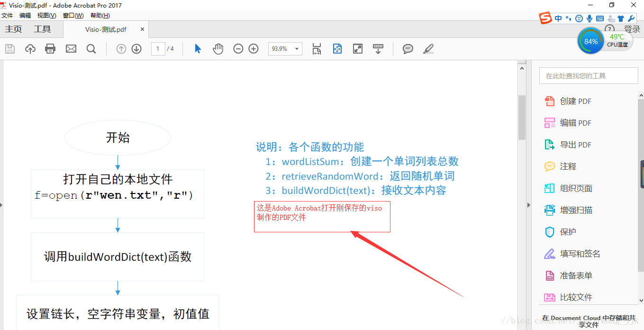Go to previous page arrow button
The image size is (644, 330).
(121, 49)
